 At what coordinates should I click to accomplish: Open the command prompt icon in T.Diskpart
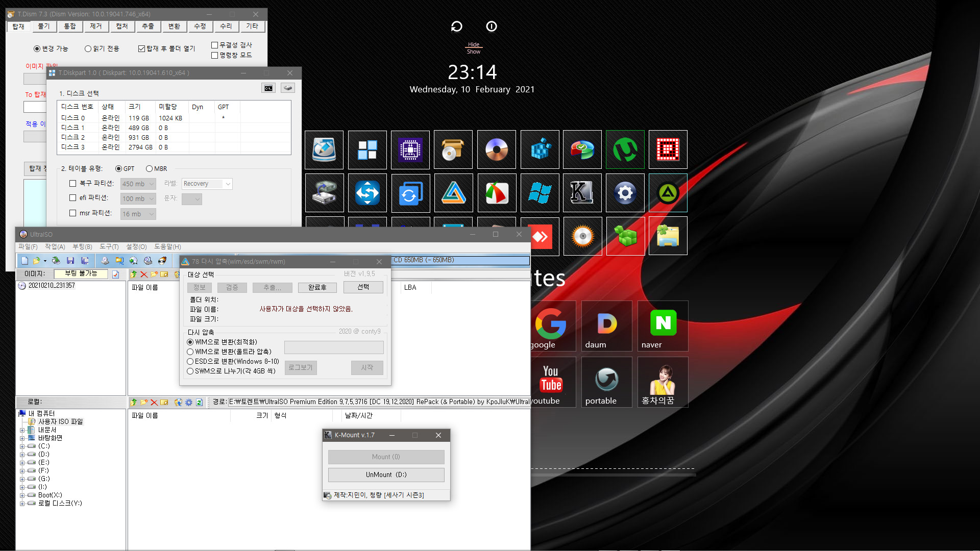point(268,88)
